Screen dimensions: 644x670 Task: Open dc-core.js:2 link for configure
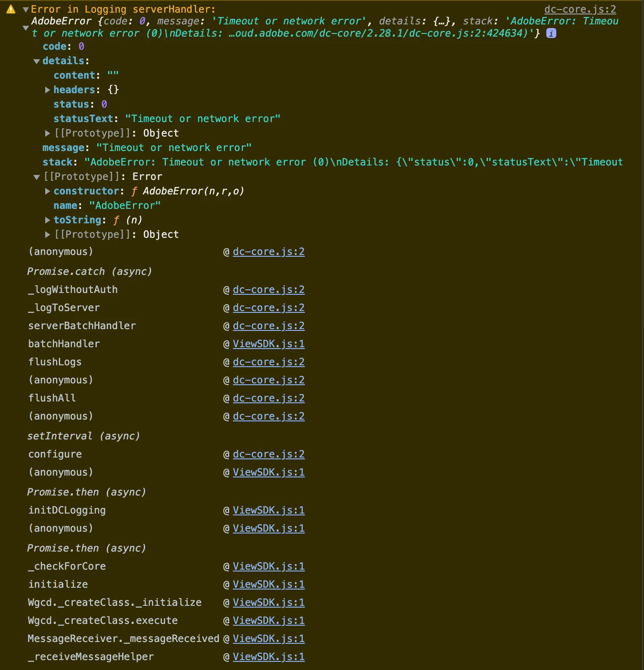point(269,454)
